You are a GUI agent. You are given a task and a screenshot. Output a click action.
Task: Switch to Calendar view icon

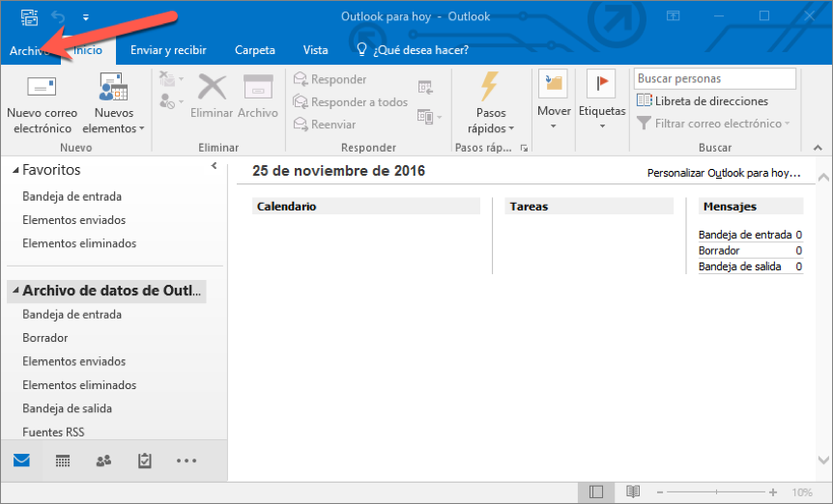pos(63,461)
